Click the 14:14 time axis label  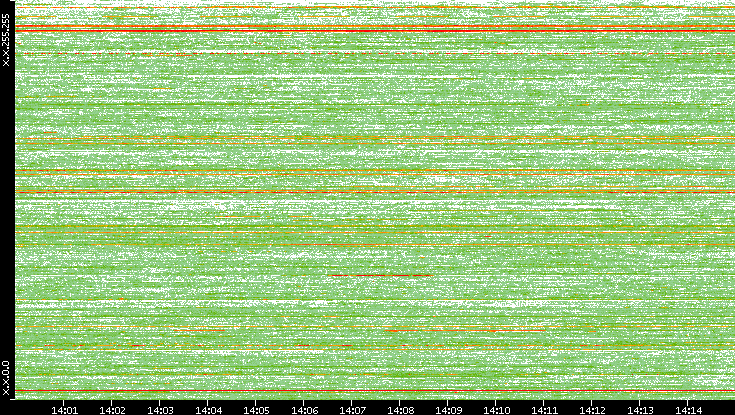[x=688, y=410]
